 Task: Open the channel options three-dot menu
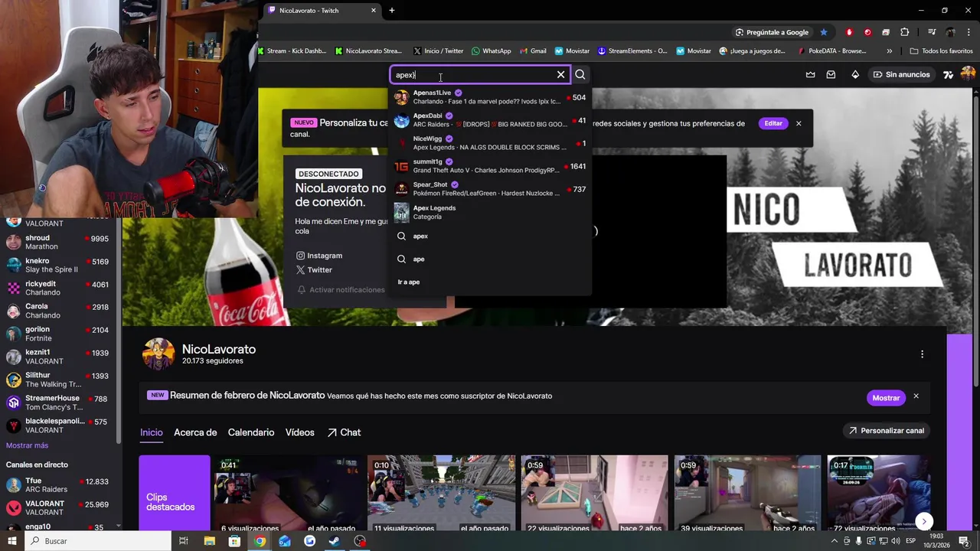coord(922,354)
